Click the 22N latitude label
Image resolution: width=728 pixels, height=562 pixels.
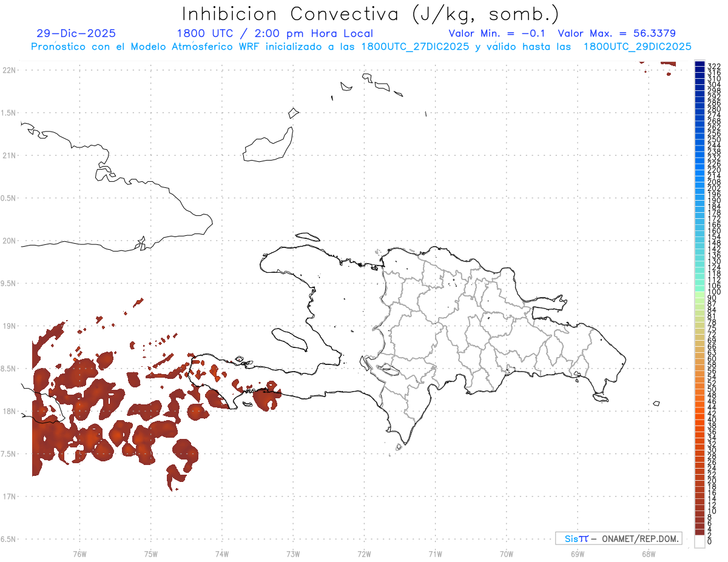pyautogui.click(x=9, y=70)
